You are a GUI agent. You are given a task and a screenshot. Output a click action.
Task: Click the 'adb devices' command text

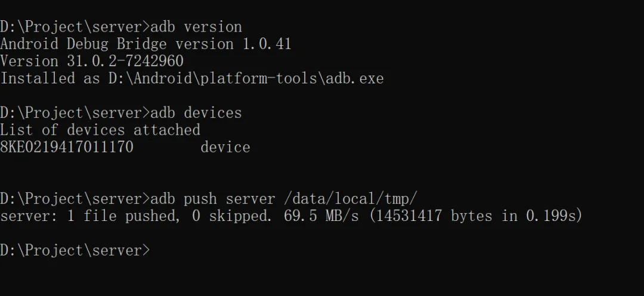(196, 113)
